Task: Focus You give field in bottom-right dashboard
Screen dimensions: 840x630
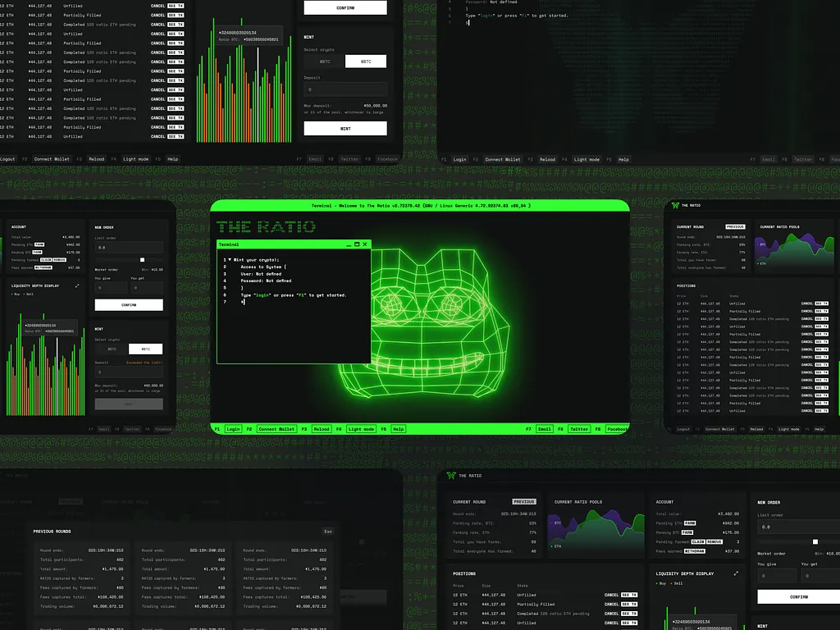Action: coord(778,577)
